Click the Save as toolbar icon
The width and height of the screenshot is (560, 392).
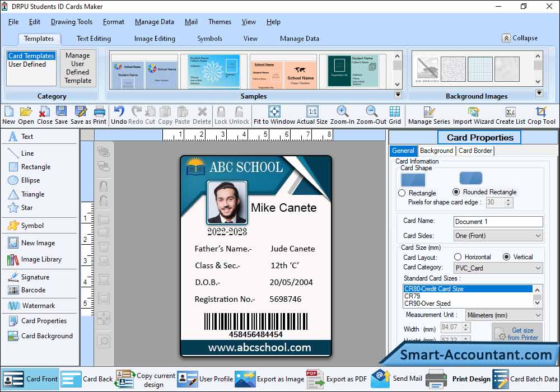point(81,115)
